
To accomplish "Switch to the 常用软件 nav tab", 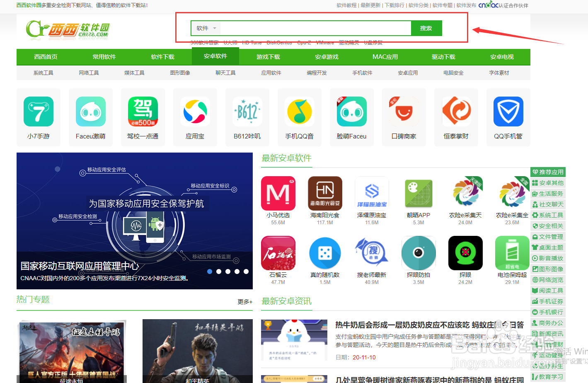I will 104,57.
